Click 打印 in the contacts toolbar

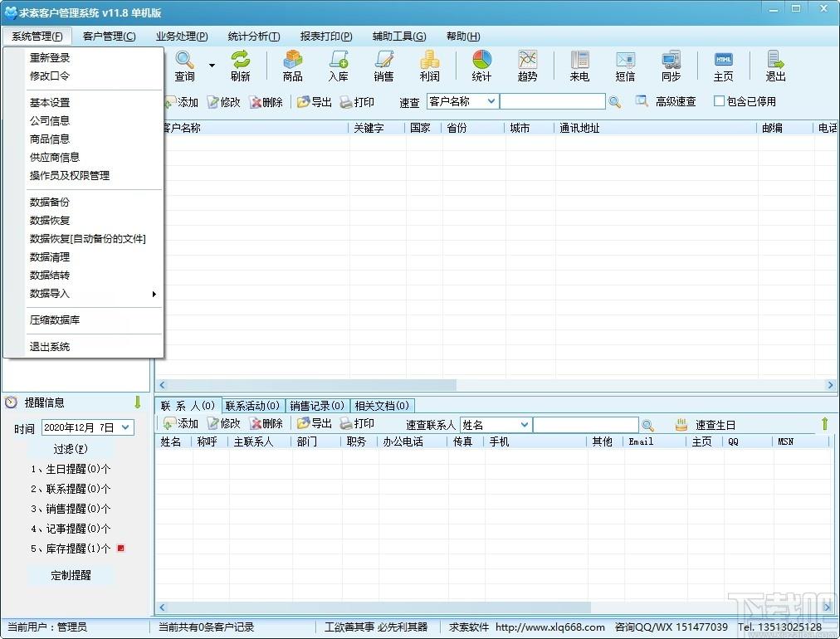(x=357, y=423)
